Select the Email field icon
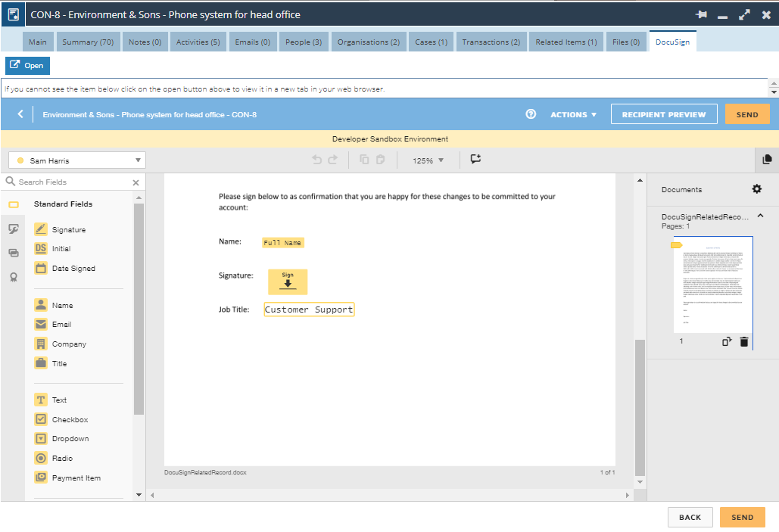The height and width of the screenshot is (532, 779). click(41, 325)
